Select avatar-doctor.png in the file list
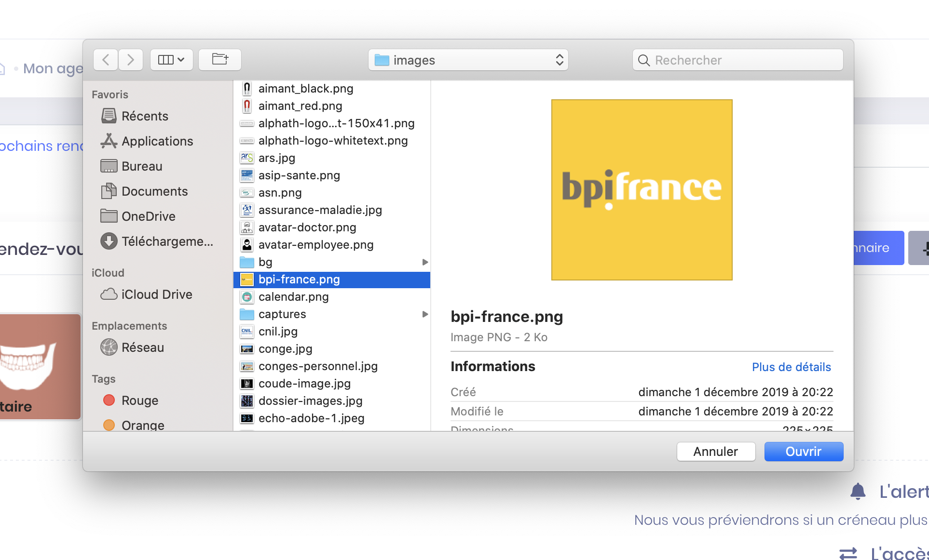The height and width of the screenshot is (560, 929). pos(307,227)
